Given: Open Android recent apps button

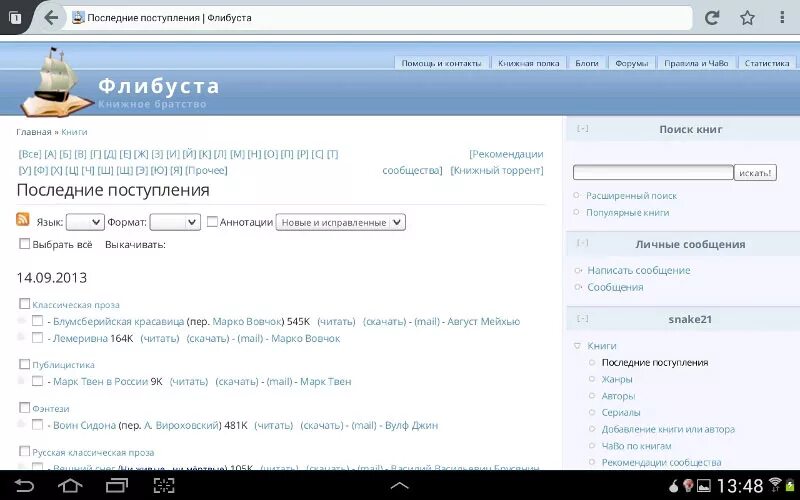Looking at the screenshot, I should click(117, 485).
